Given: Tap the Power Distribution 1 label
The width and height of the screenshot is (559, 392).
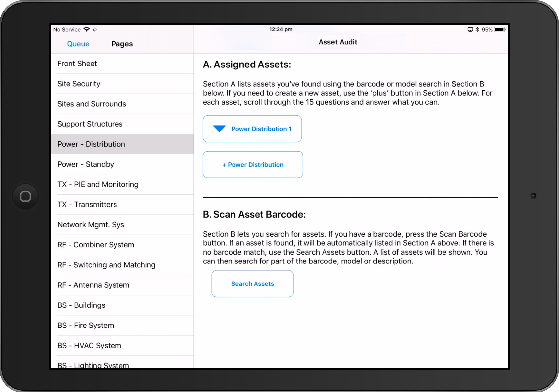Looking at the screenshot, I should coord(261,129).
